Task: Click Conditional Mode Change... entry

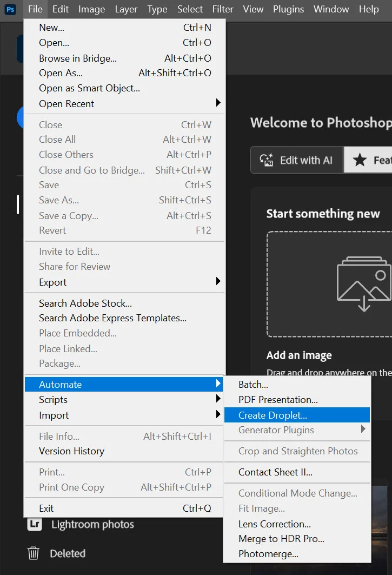Action: click(297, 493)
